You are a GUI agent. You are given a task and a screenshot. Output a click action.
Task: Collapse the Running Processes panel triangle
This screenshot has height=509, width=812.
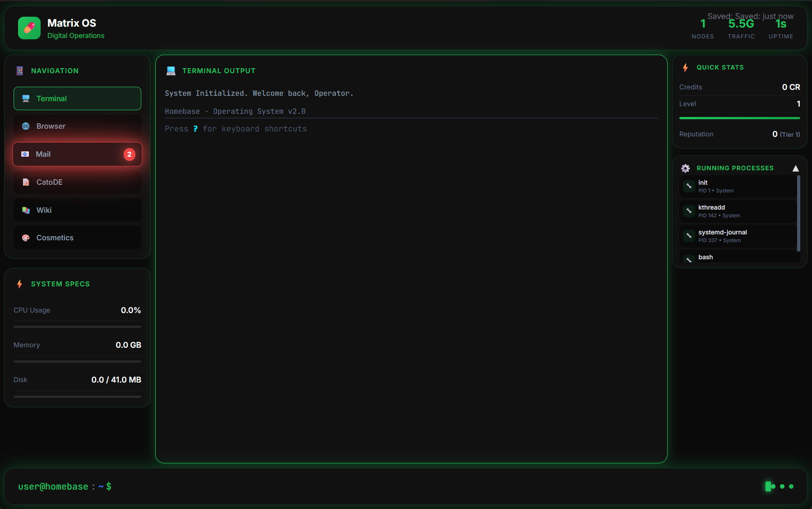(795, 168)
